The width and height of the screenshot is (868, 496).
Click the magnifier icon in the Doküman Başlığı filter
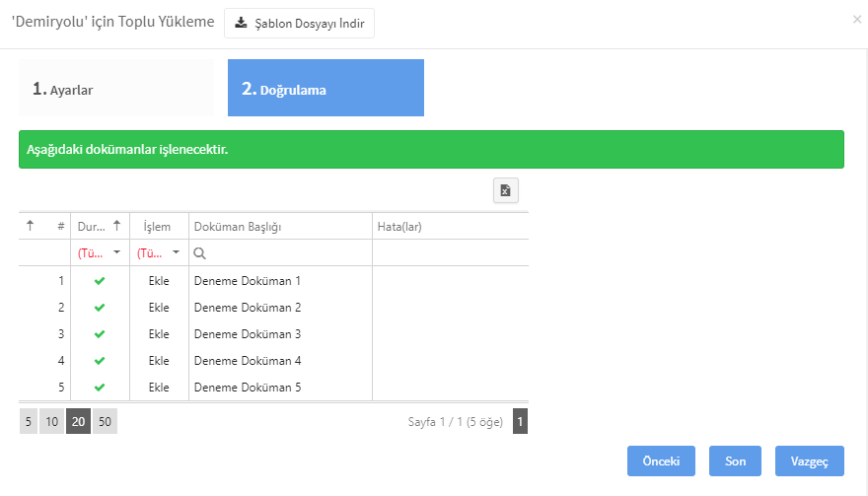[200, 253]
